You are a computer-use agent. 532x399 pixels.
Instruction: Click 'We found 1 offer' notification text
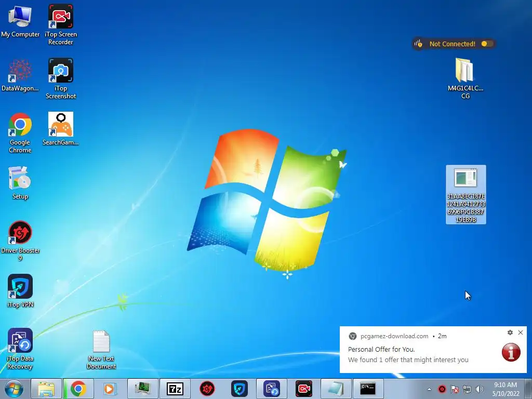[408, 360]
